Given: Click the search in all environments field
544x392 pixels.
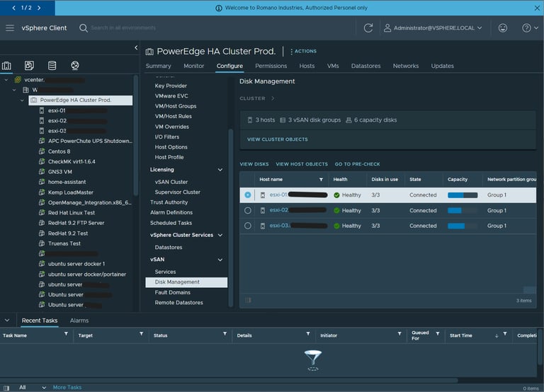Looking at the screenshot, I should (x=123, y=28).
